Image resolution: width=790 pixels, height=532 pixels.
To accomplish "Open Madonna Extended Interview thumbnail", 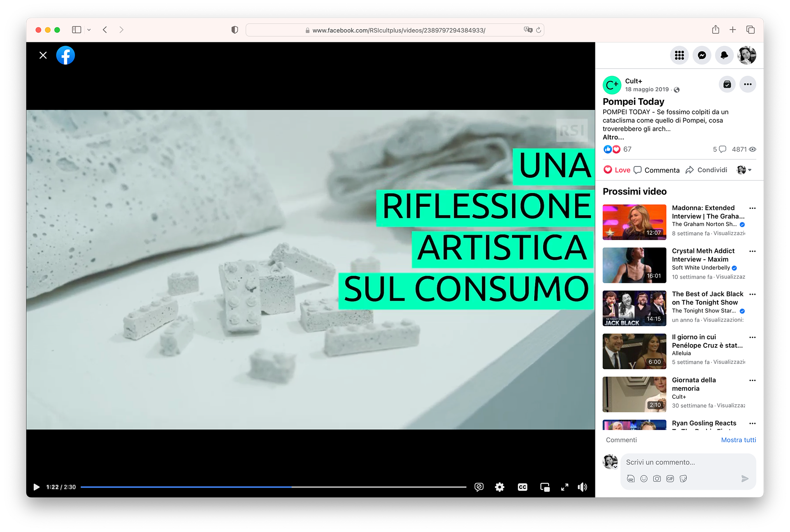I will coord(634,222).
